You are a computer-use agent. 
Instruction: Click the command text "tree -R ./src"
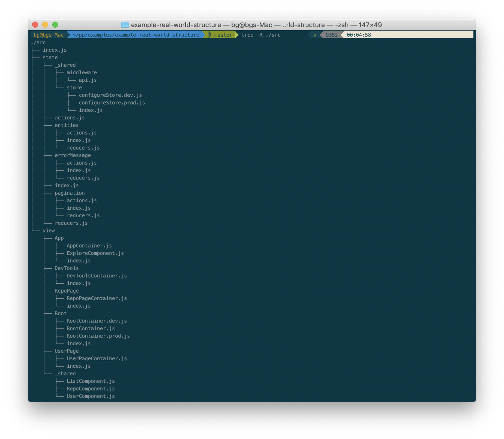coord(261,35)
